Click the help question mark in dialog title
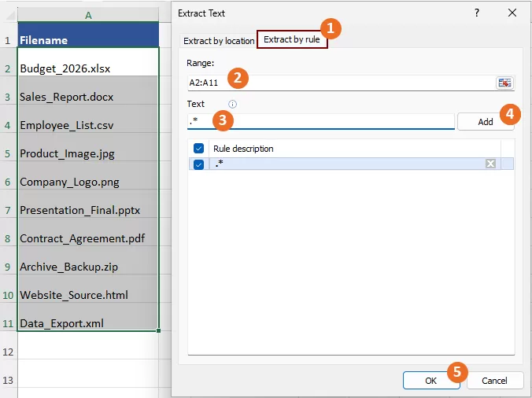The image size is (532, 398). click(477, 13)
